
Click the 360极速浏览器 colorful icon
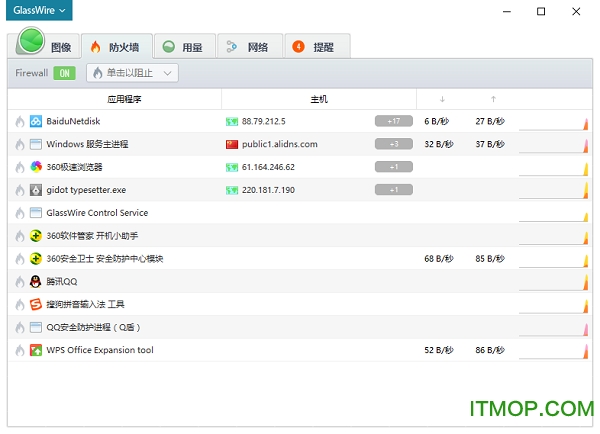click(36, 167)
